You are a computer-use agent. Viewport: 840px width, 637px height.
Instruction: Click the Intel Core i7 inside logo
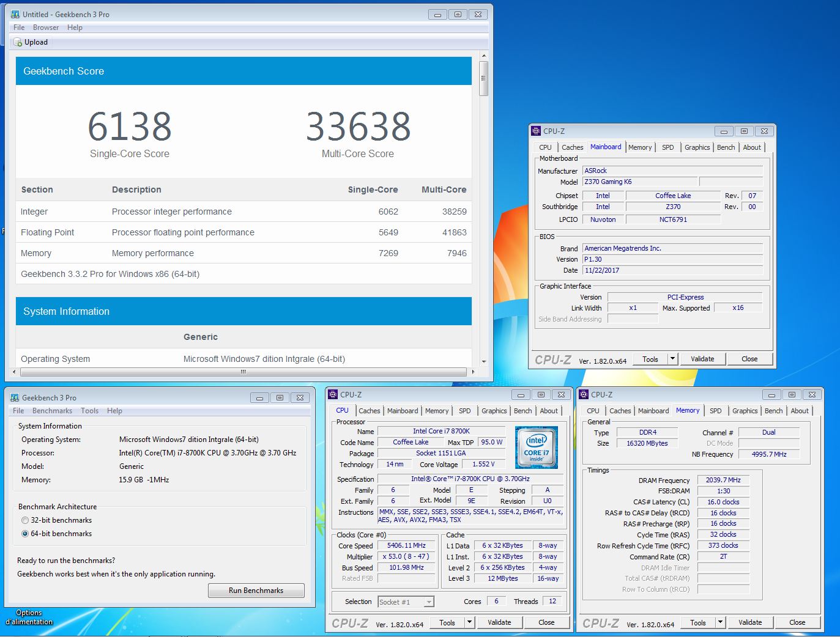point(537,447)
